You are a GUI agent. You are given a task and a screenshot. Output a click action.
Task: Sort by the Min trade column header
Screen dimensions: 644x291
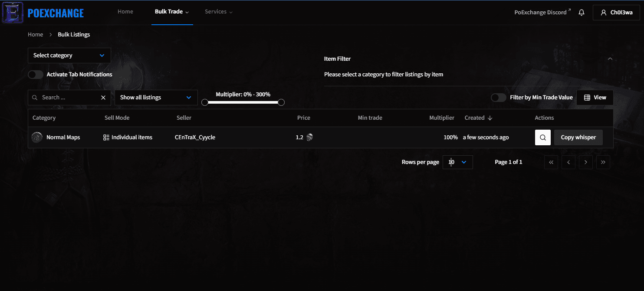370,118
